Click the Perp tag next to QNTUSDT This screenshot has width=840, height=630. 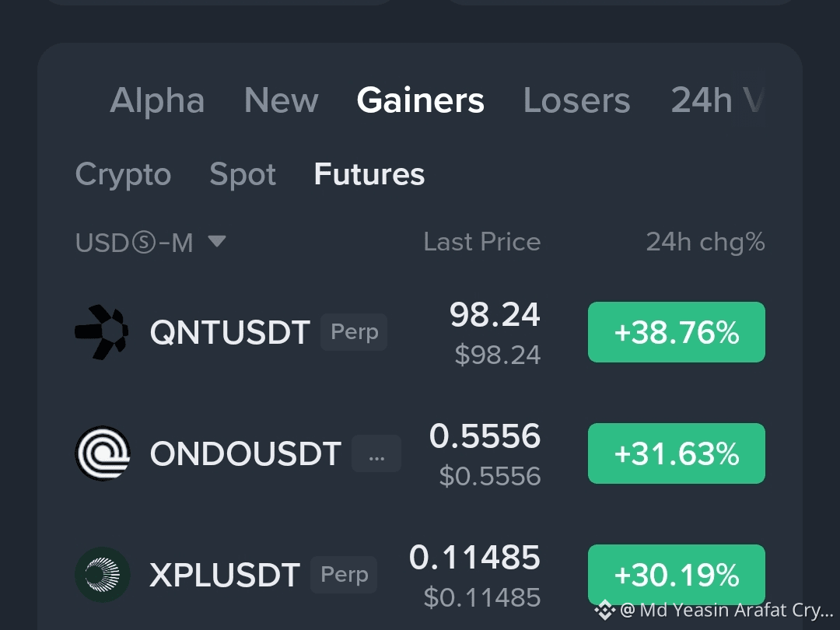(354, 332)
